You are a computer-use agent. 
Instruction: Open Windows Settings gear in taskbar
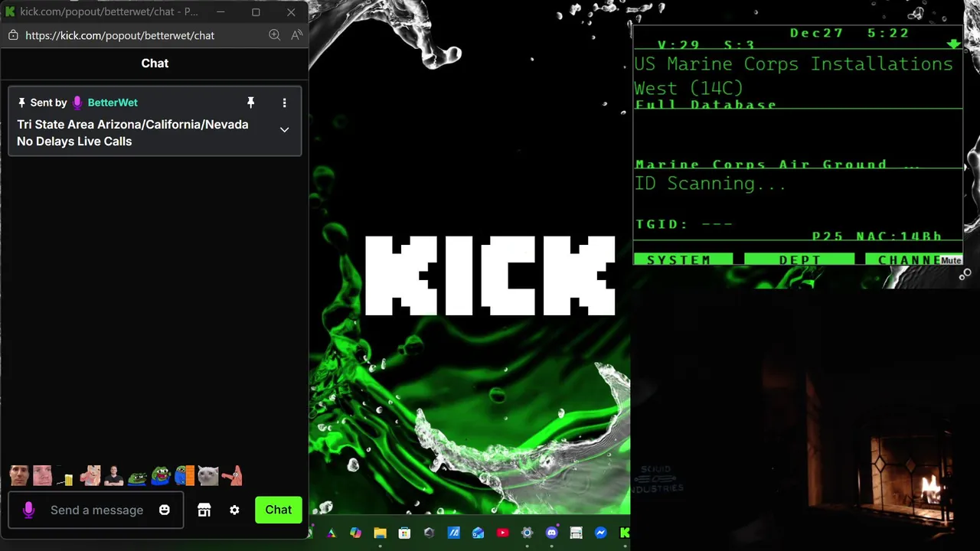[x=527, y=533]
